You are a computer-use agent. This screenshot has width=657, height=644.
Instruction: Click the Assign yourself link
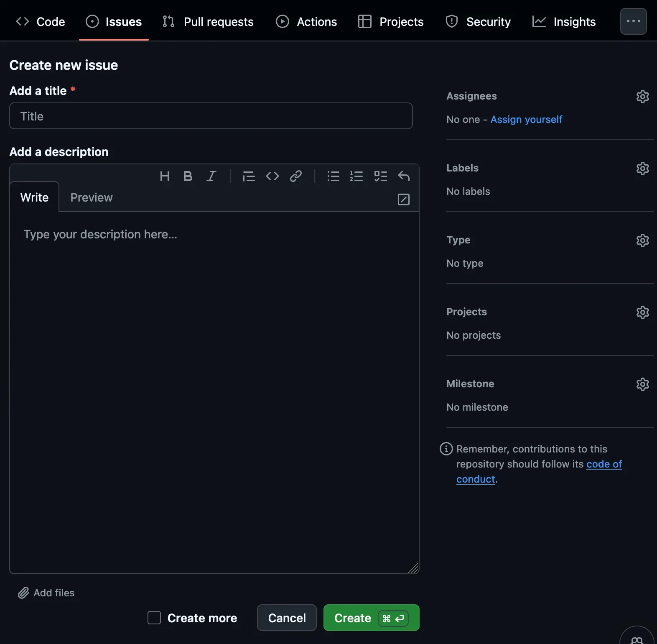click(526, 120)
